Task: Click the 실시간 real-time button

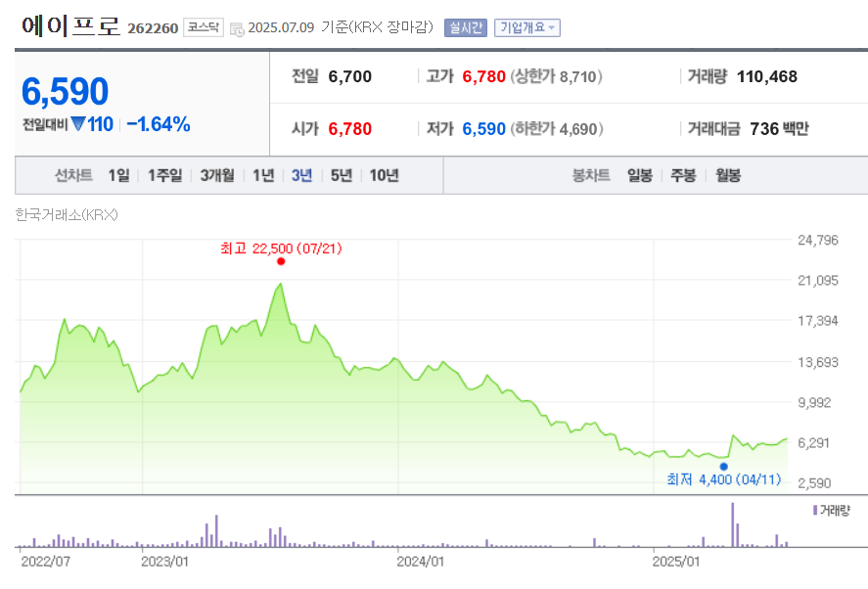Action: point(466,27)
